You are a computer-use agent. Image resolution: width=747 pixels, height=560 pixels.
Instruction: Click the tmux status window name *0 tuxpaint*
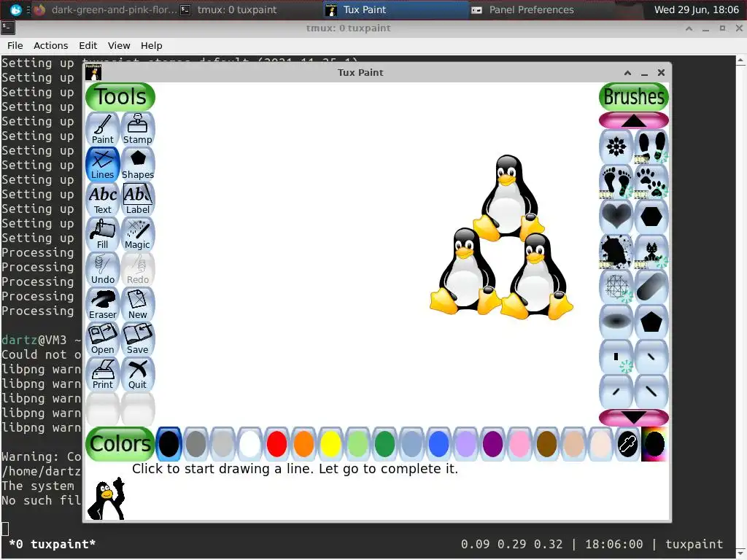(x=53, y=544)
